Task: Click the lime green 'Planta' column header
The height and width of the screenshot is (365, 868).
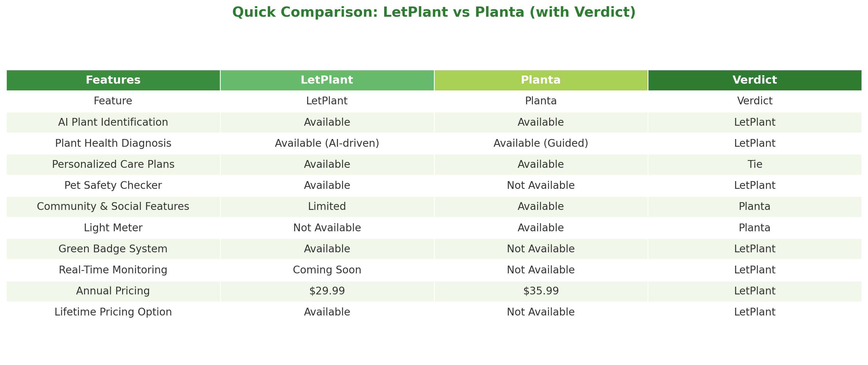Action: (541, 80)
